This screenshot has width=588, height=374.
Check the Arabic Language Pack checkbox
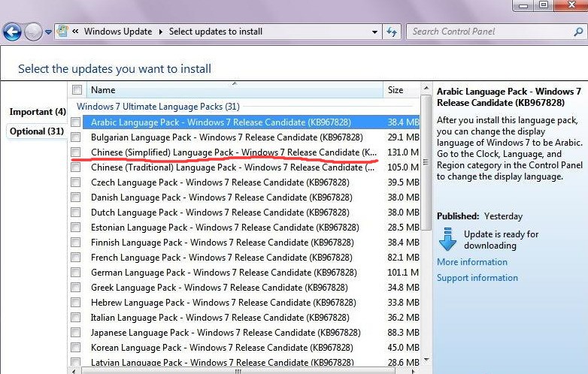pyautogui.click(x=76, y=122)
